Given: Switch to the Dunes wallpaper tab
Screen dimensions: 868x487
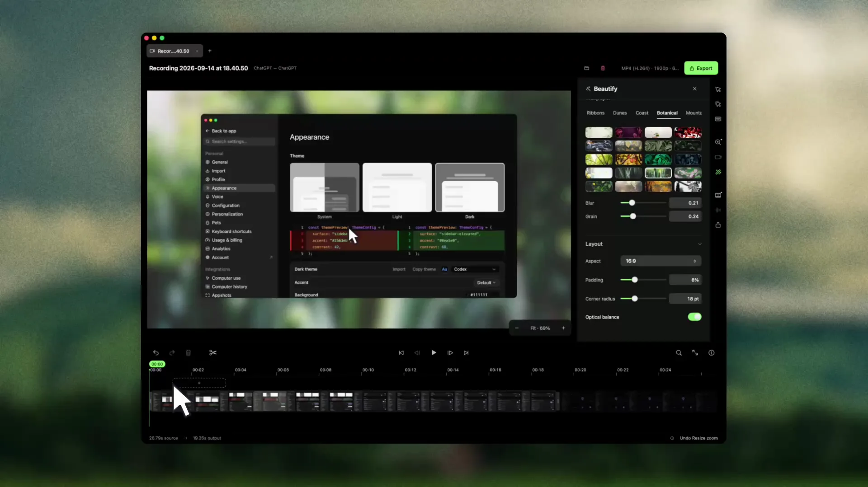Looking at the screenshot, I should 620,113.
